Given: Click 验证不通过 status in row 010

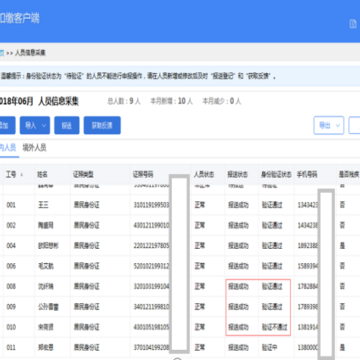Looking at the screenshot, I should click(274, 327).
